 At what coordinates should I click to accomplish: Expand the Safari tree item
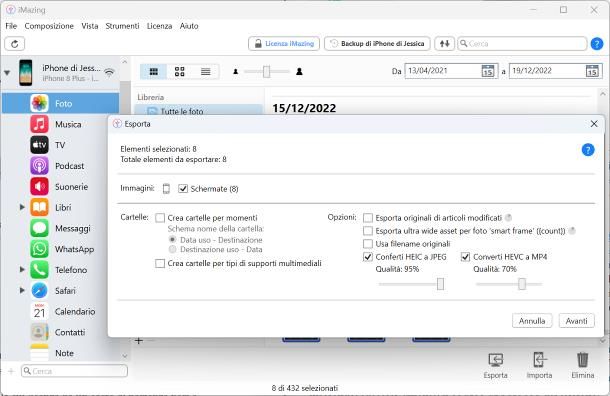click(22, 290)
